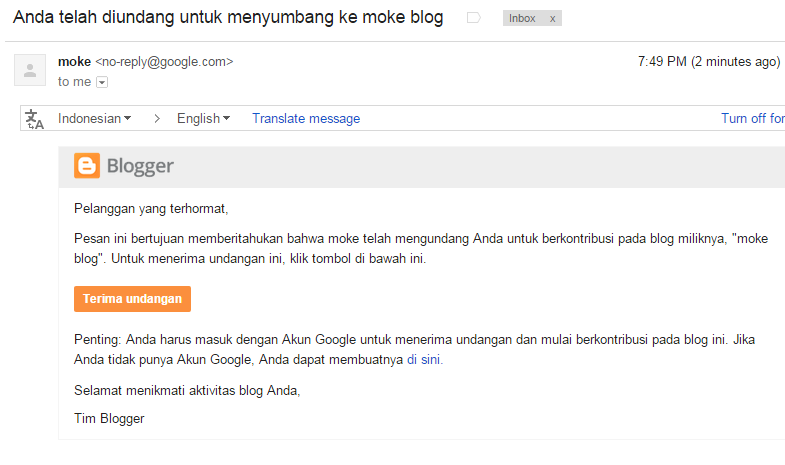Click the Translate message link
This screenshot has height=465, width=785.
click(x=306, y=119)
